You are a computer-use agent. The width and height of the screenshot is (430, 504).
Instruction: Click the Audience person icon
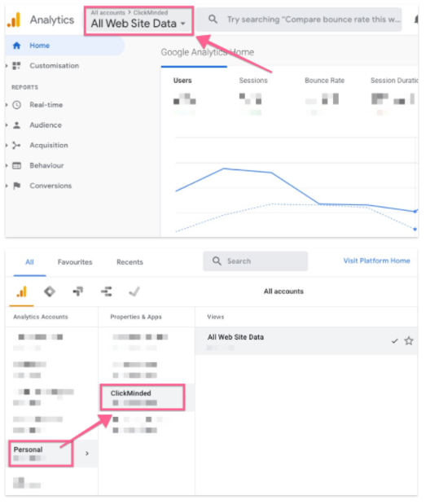tap(17, 125)
